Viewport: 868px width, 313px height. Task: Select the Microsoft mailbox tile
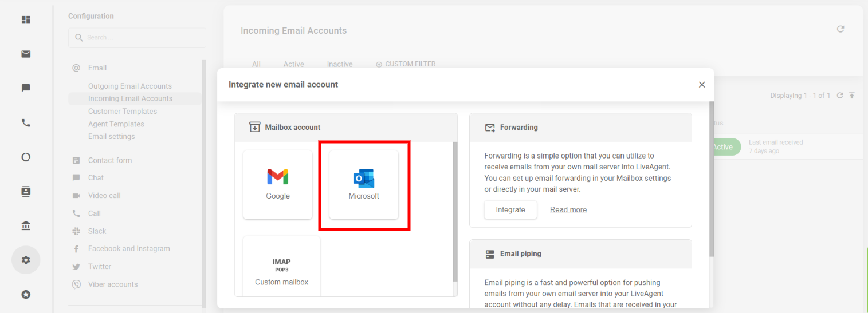click(364, 184)
